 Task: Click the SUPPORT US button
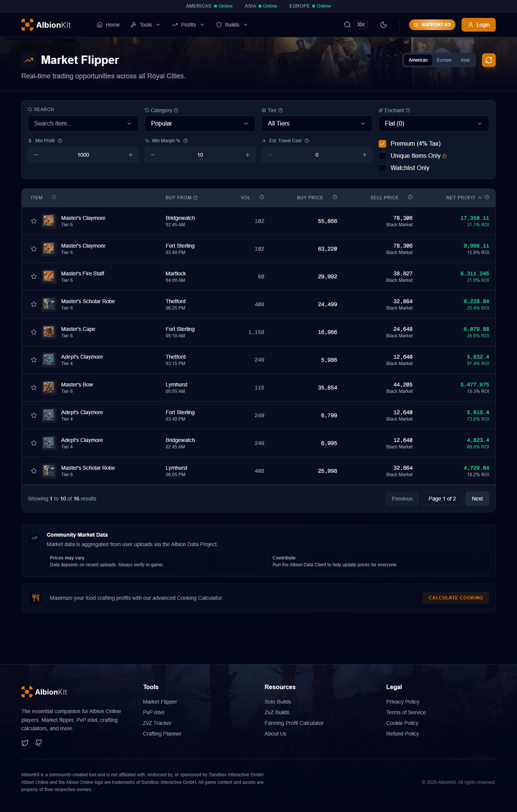(432, 25)
